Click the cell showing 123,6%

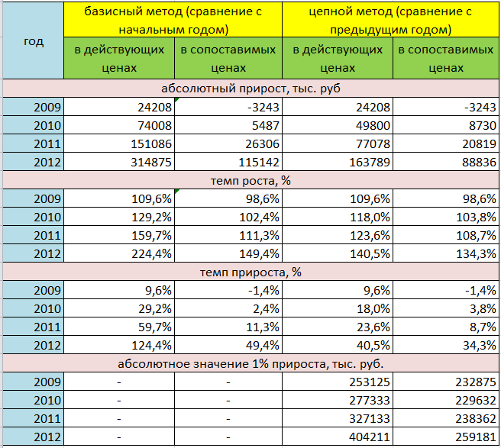tap(338, 235)
